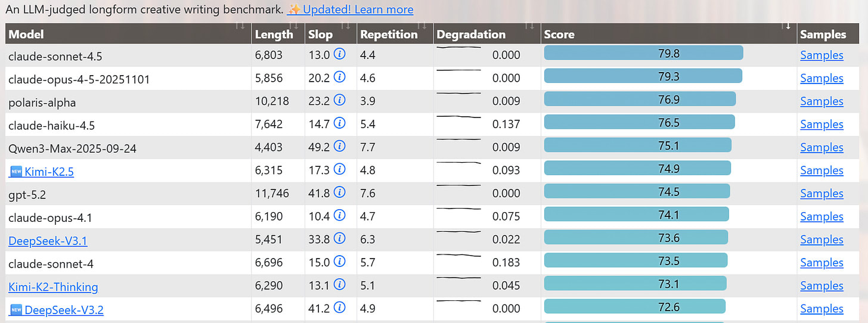Screen dimensions: 868x323
Task: Open the Kimi-K2.5 model link
Action: pyautogui.click(x=49, y=172)
